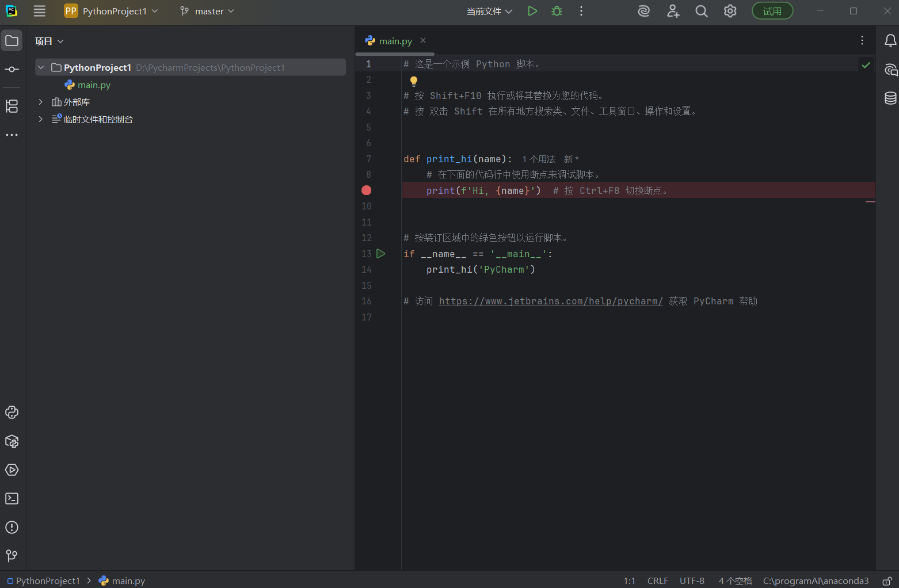The height and width of the screenshot is (588, 899).
Task: Click the yellow lightbulb intention icon
Action: pyautogui.click(x=413, y=81)
